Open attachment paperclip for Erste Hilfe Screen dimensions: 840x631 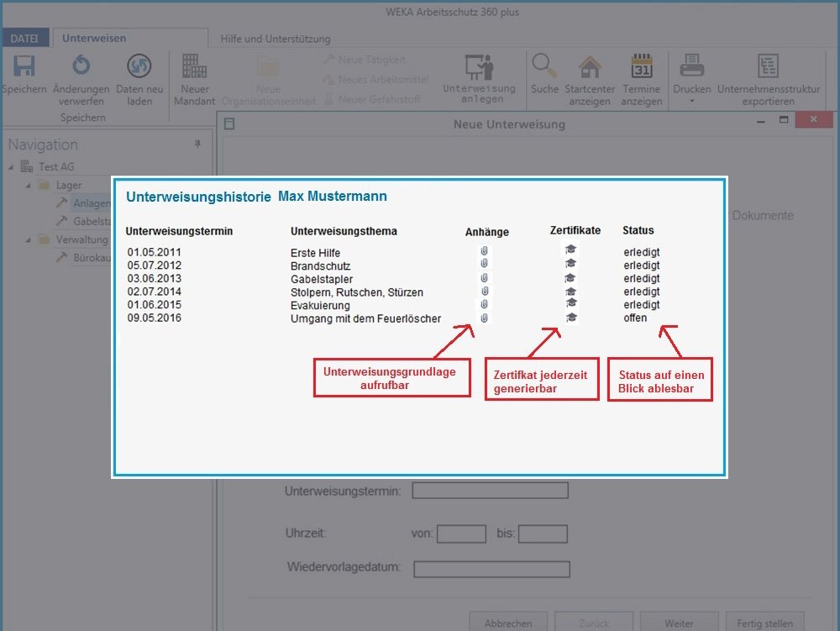point(484,250)
